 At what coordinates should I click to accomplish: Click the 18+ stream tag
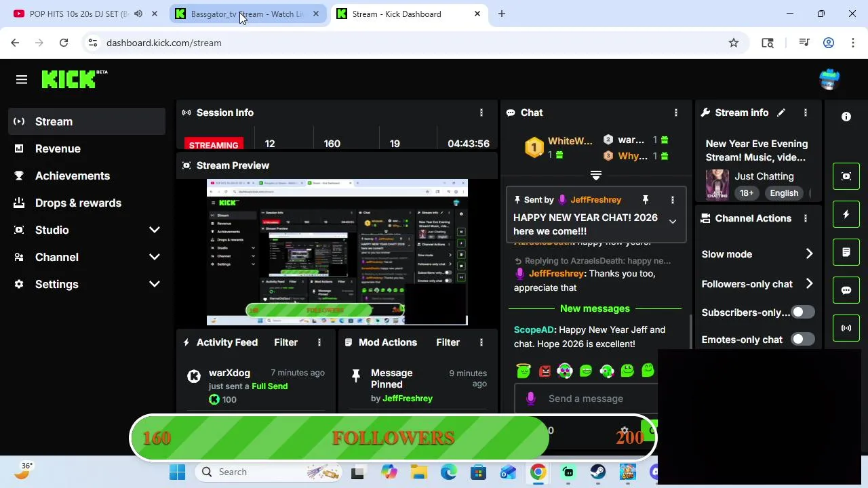coord(747,193)
